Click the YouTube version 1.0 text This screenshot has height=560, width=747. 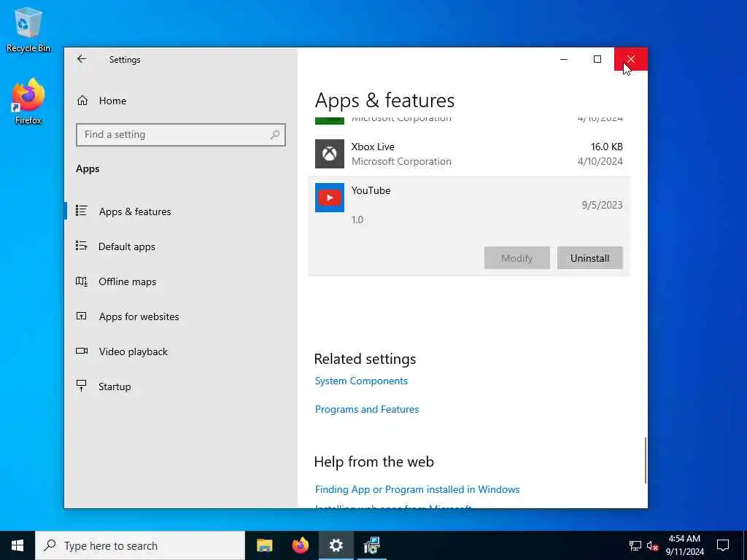357,219
